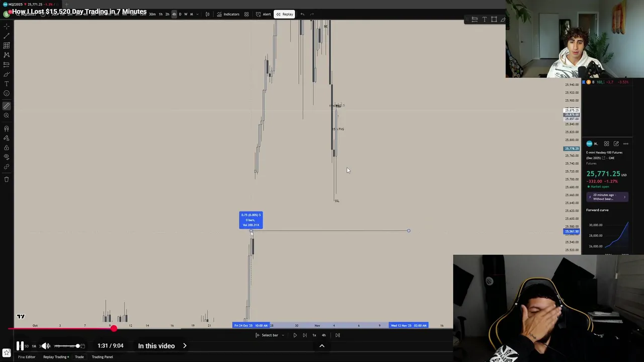The image size is (644, 362).
Task: Open the emoji and icons tool
Action: (x=7, y=93)
